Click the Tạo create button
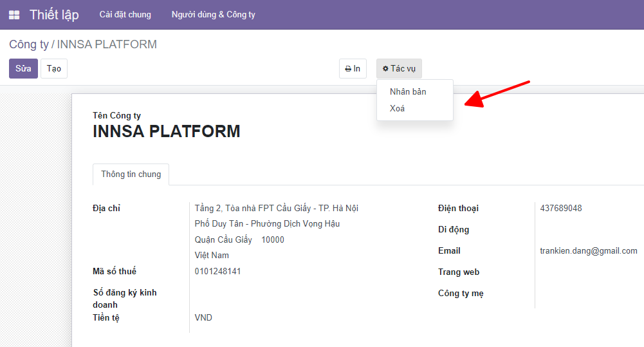Viewport: 644px width, 347px height. click(x=54, y=68)
